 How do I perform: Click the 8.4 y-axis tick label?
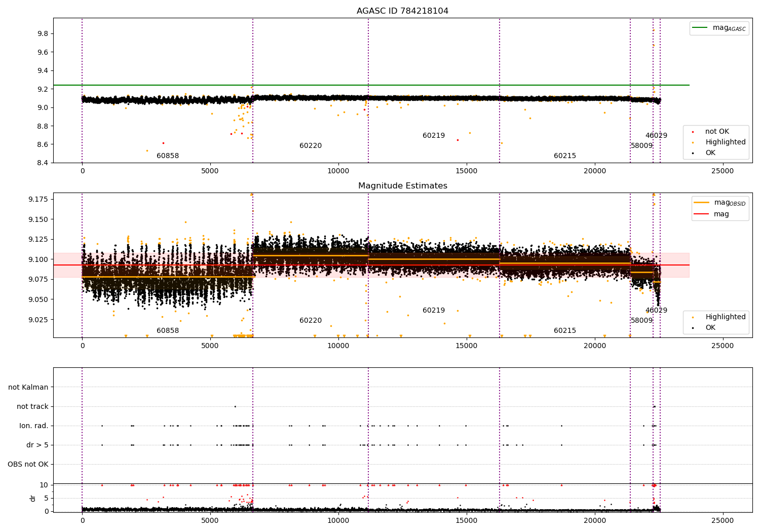[43, 163]
